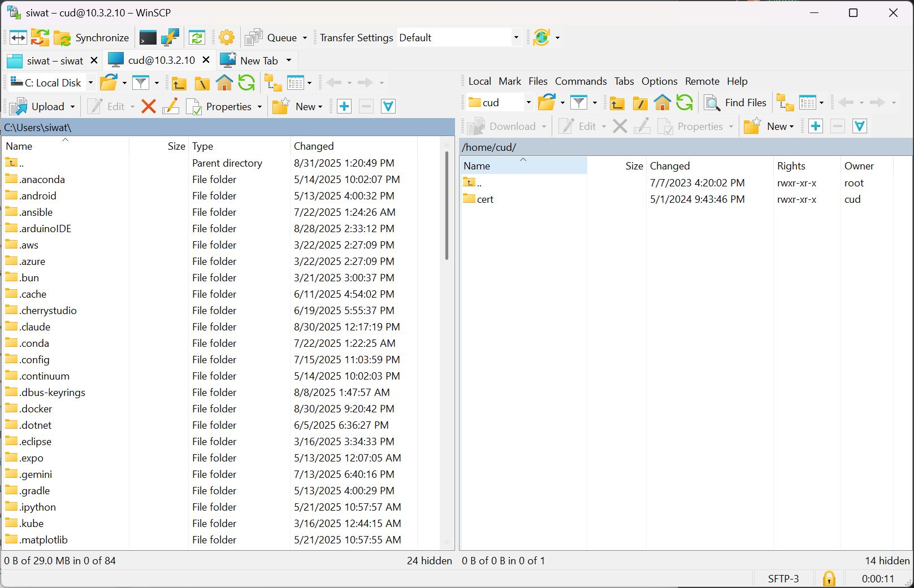Click the local panel filter funnel icon
Viewport: 914px width, 588px height.
141,83
